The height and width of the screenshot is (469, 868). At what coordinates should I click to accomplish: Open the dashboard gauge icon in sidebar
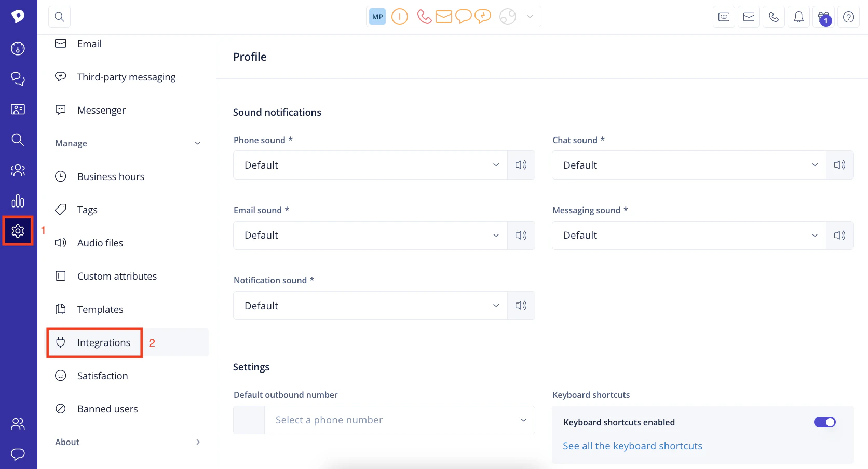click(x=18, y=48)
